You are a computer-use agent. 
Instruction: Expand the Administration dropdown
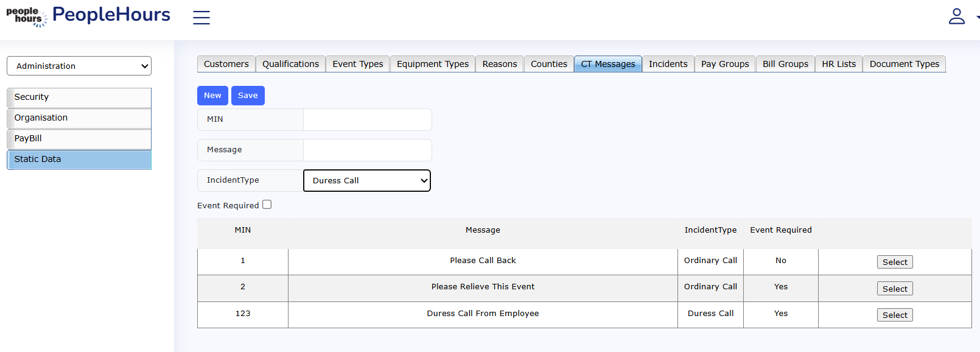point(79,66)
